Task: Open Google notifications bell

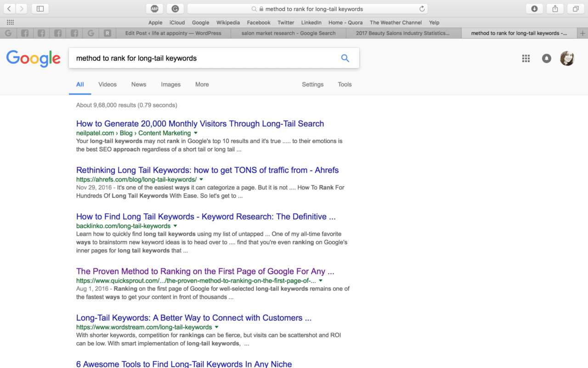Action: tap(547, 58)
